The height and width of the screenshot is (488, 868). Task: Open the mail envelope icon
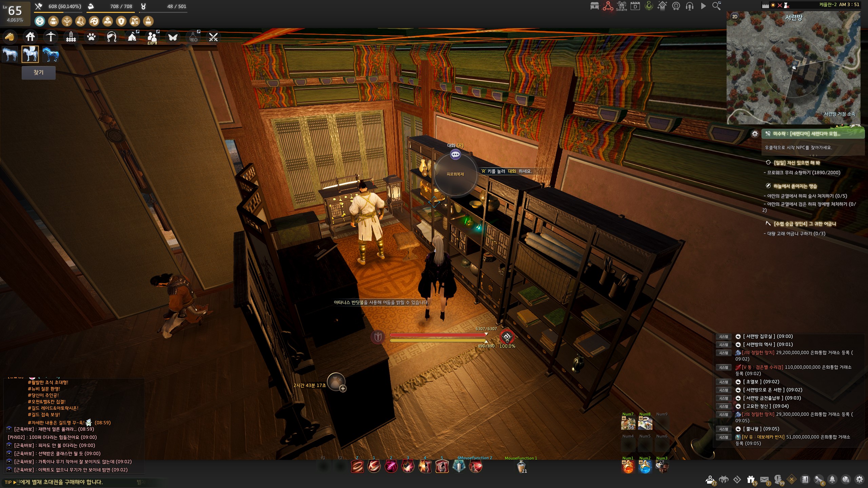[x=764, y=480]
